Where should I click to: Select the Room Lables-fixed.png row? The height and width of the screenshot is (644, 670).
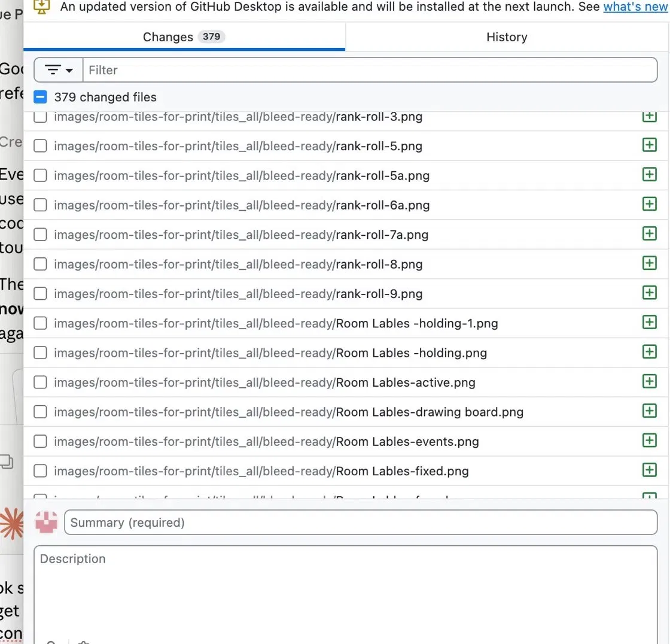pos(346,471)
